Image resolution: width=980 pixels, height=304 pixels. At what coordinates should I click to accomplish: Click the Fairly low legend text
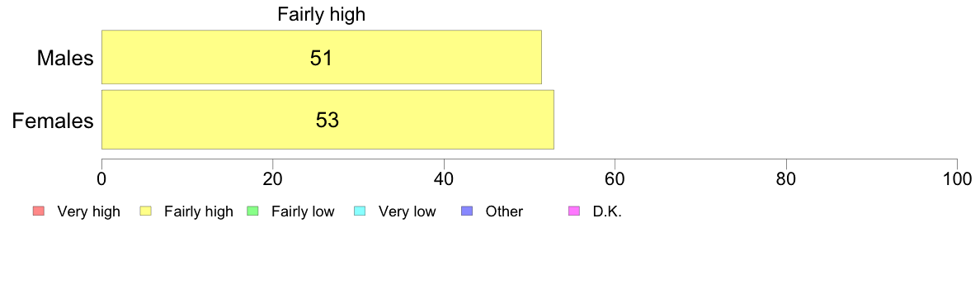303,211
